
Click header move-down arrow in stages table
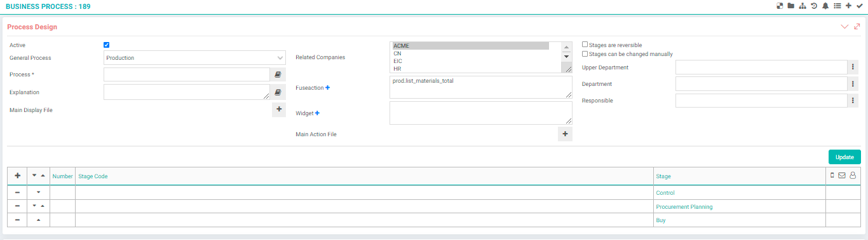pyautogui.click(x=35, y=176)
